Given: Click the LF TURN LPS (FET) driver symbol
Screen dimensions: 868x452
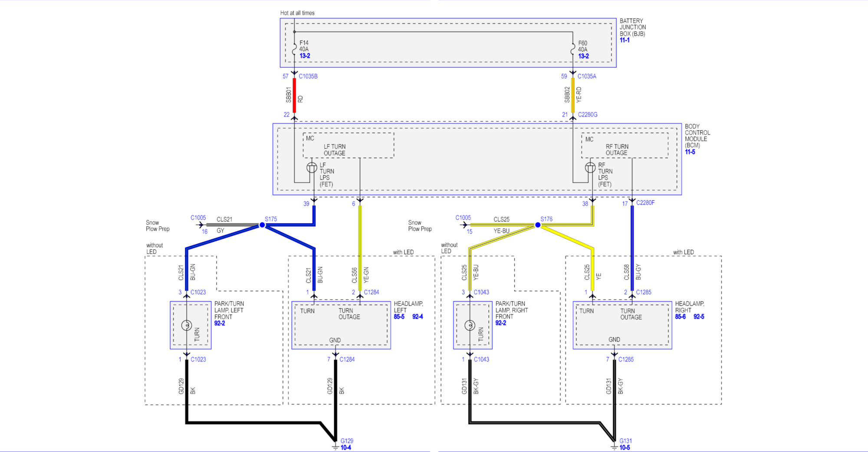Looking at the screenshot, I should [312, 168].
